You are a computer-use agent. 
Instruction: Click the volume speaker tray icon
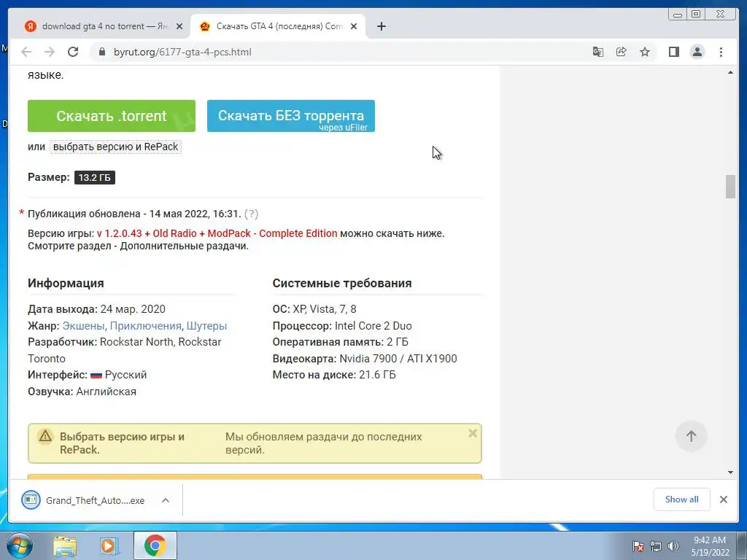tap(673, 546)
